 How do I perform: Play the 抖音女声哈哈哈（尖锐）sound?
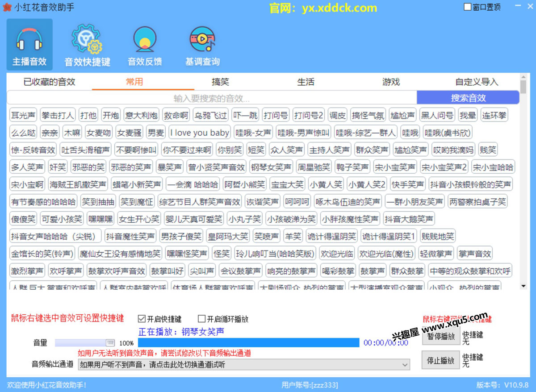coord(55,236)
